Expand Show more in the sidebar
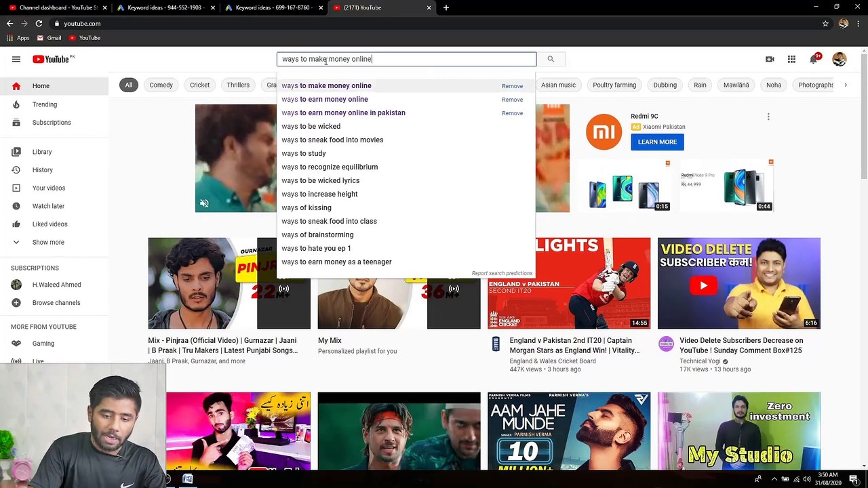This screenshot has height=488, width=868. (x=54, y=243)
